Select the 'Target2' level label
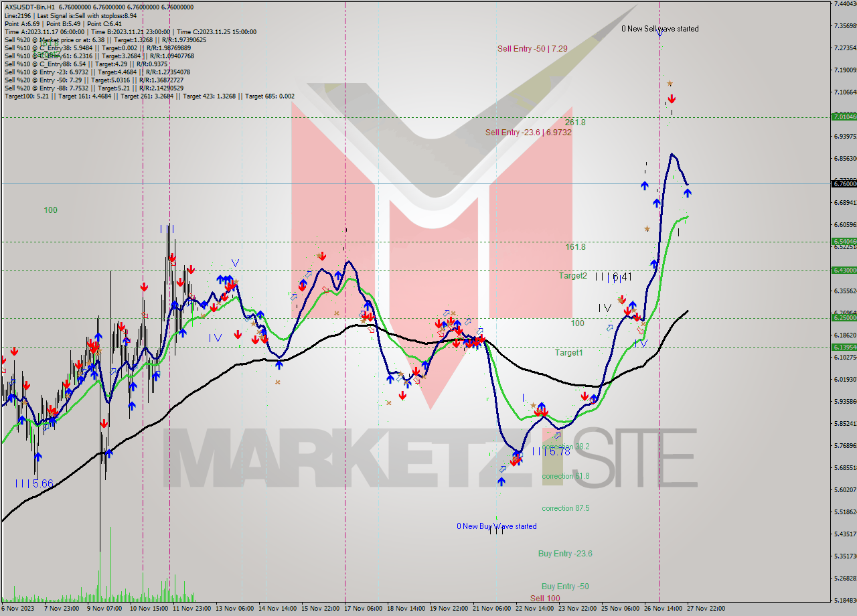 [573, 276]
